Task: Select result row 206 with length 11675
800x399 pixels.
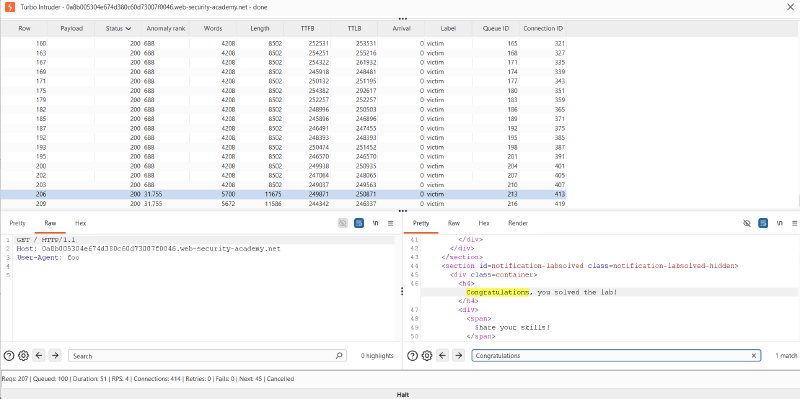Action: coord(283,194)
